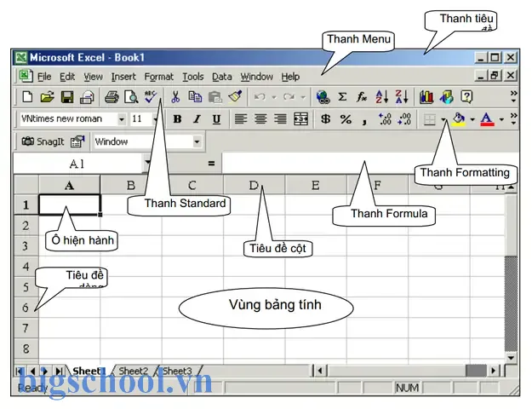Sort descending with the Z-A icon
The width and height of the screenshot is (532, 409).
[402, 97]
